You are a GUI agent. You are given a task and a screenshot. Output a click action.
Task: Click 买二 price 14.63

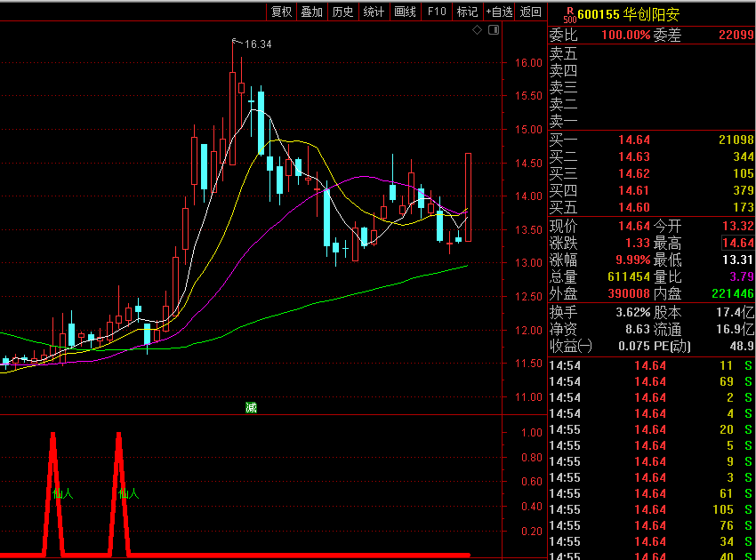(x=634, y=156)
